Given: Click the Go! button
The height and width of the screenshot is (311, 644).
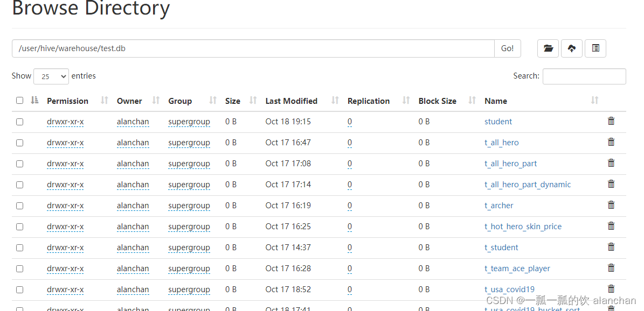Looking at the screenshot, I should [x=508, y=48].
